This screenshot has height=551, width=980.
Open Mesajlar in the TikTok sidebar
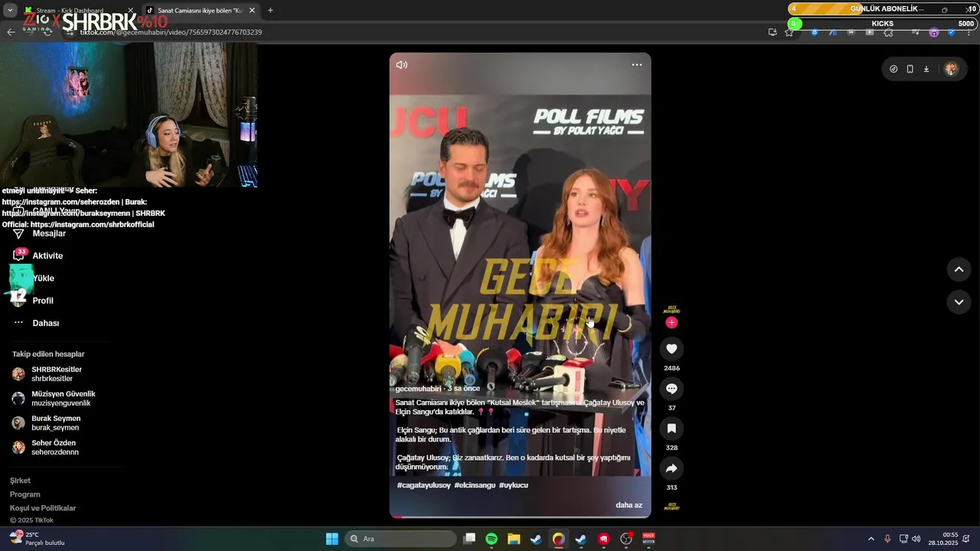coord(49,233)
